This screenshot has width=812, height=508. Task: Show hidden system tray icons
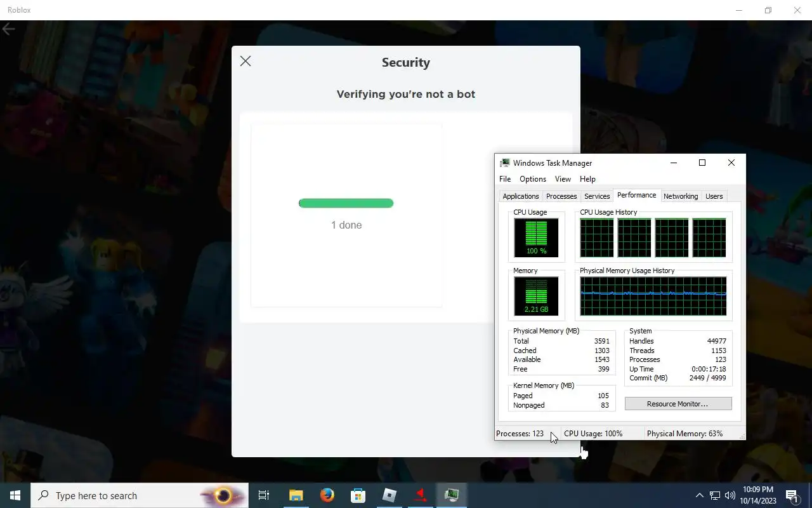click(x=699, y=495)
